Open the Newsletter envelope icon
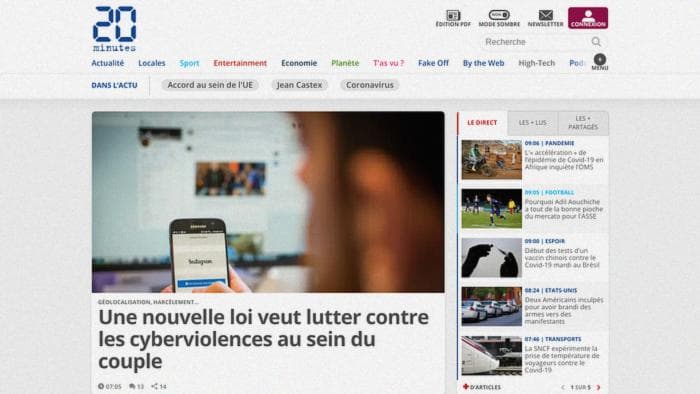Viewport: 700px width, 394px height. (x=546, y=15)
